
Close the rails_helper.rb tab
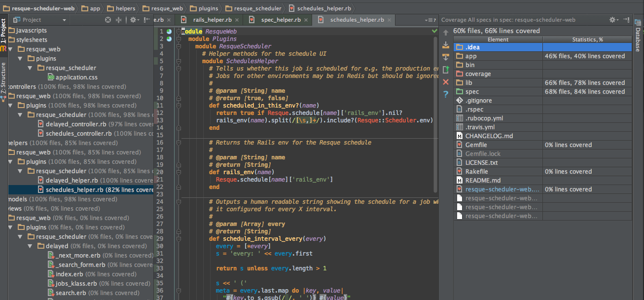click(238, 20)
